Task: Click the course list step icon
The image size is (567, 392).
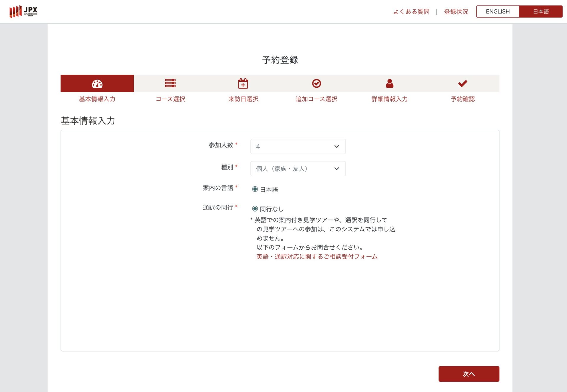Action: [170, 83]
